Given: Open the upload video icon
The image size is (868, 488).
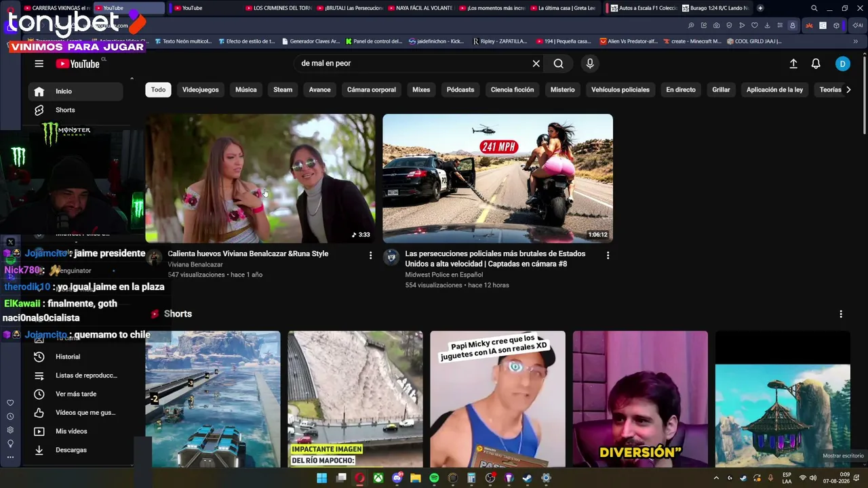Looking at the screenshot, I should pyautogui.click(x=793, y=64).
